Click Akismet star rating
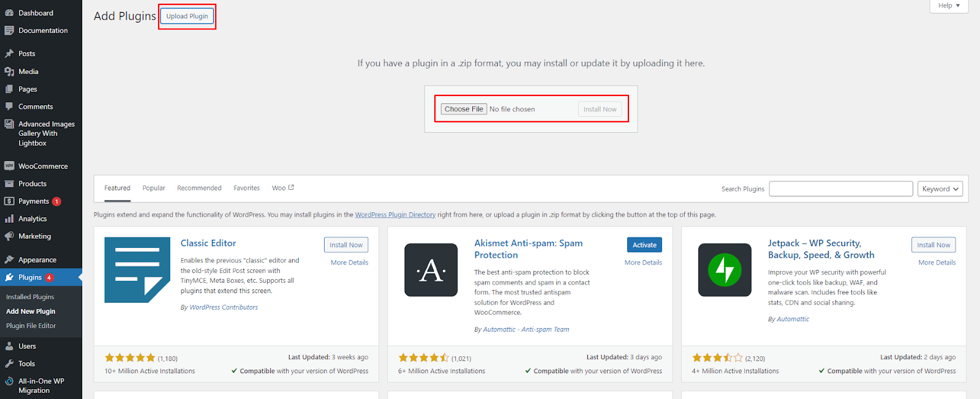Image resolution: width=980 pixels, height=399 pixels. click(x=424, y=358)
